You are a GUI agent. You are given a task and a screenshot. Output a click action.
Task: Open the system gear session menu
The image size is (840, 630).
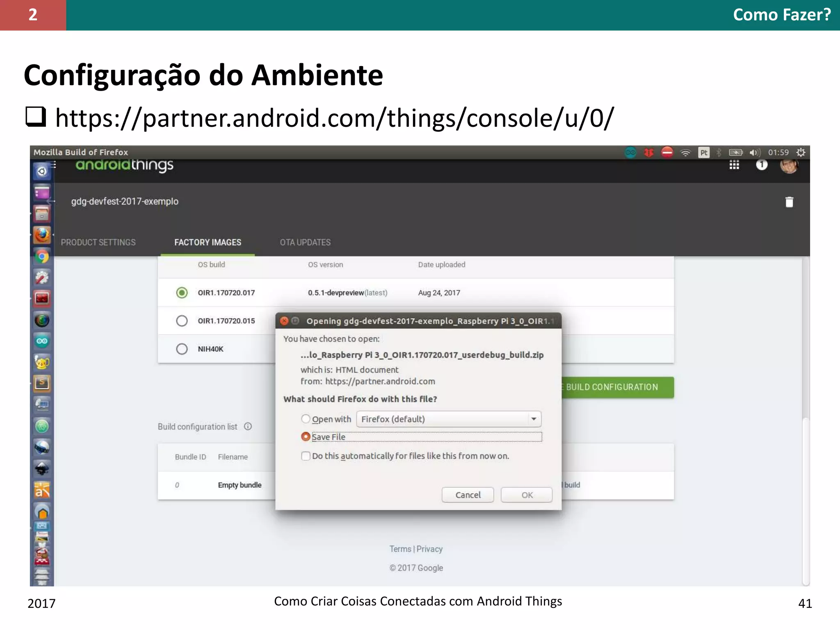[801, 153]
